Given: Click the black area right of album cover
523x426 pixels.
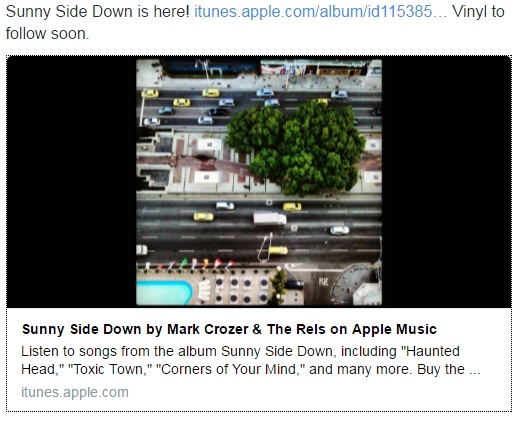Looking at the screenshot, I should click(446, 182).
